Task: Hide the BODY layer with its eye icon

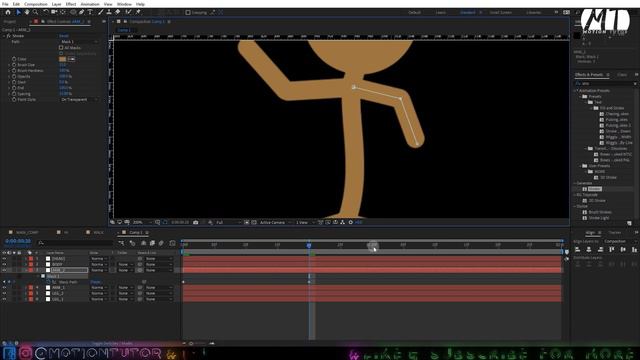Action: [4, 264]
